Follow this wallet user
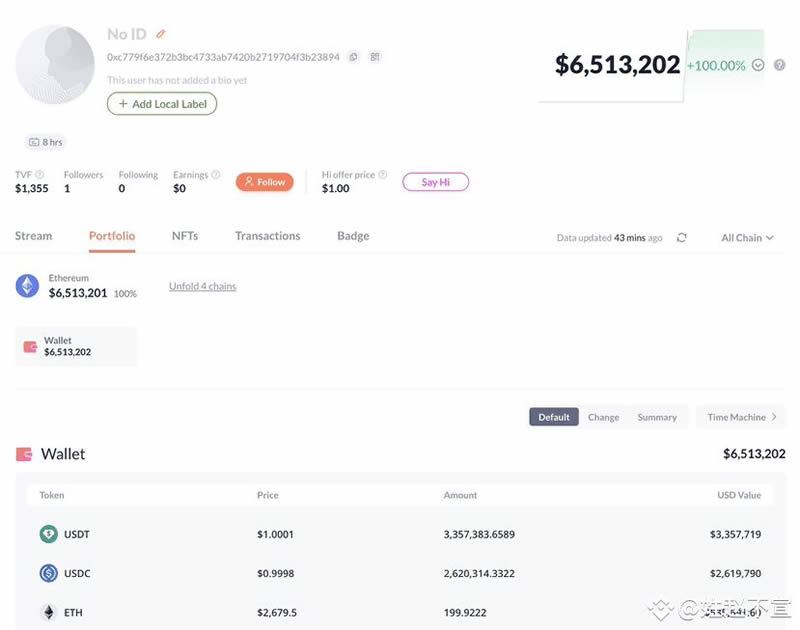 [x=264, y=182]
